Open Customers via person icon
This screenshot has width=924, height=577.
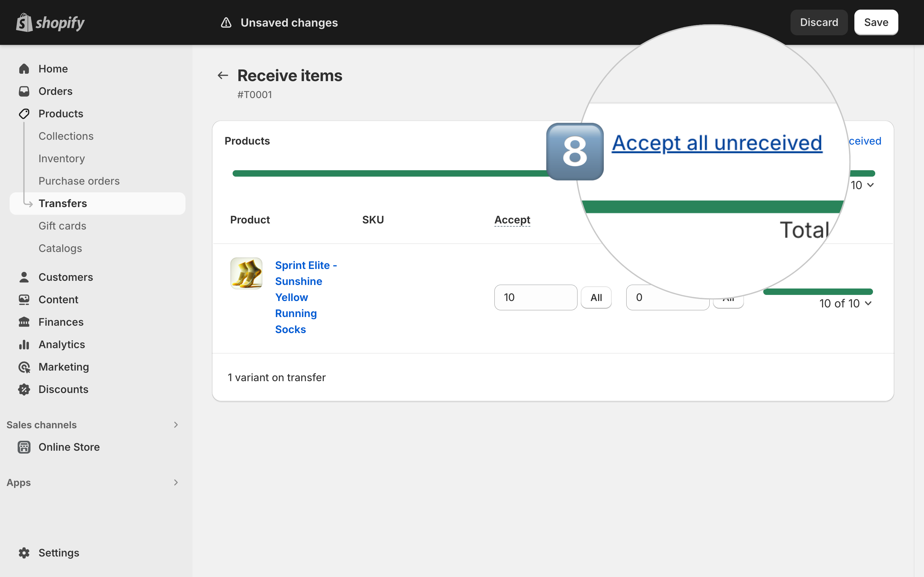click(24, 277)
